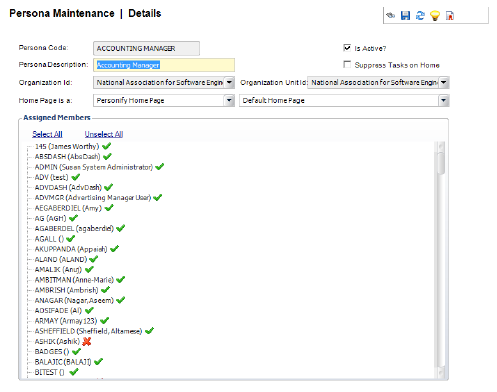Toggle checkmark beside ANAGAR (Nagar, Aseem)
497x392 pixels.
pos(120,300)
